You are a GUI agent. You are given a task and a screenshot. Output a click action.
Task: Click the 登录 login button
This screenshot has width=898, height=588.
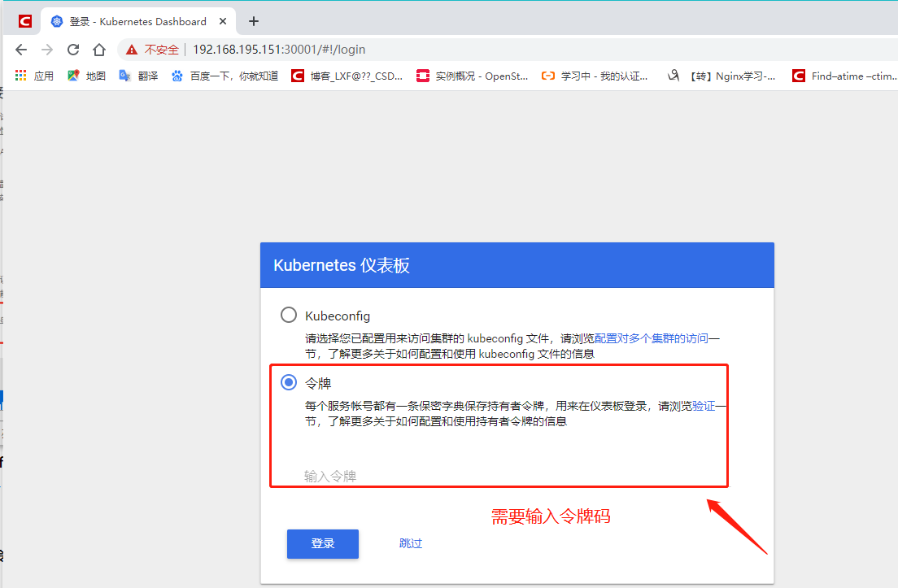point(322,543)
